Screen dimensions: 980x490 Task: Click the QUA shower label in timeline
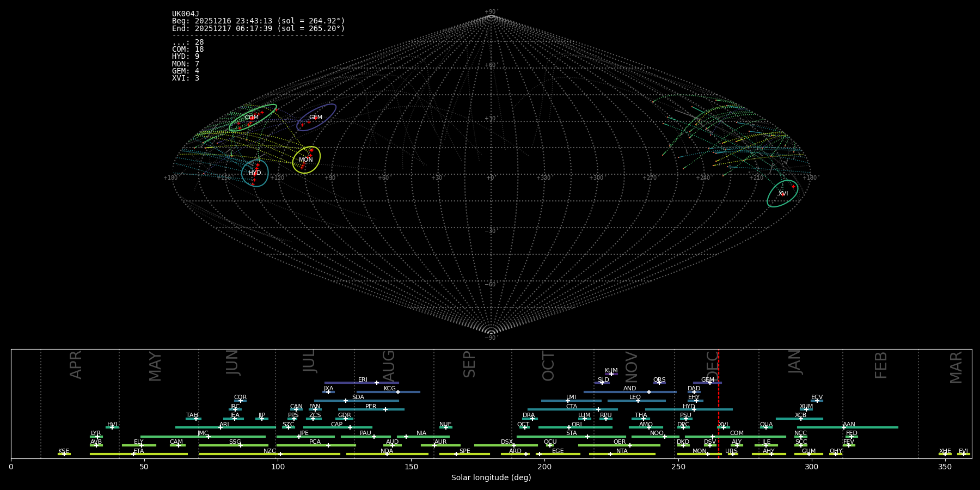click(766, 425)
